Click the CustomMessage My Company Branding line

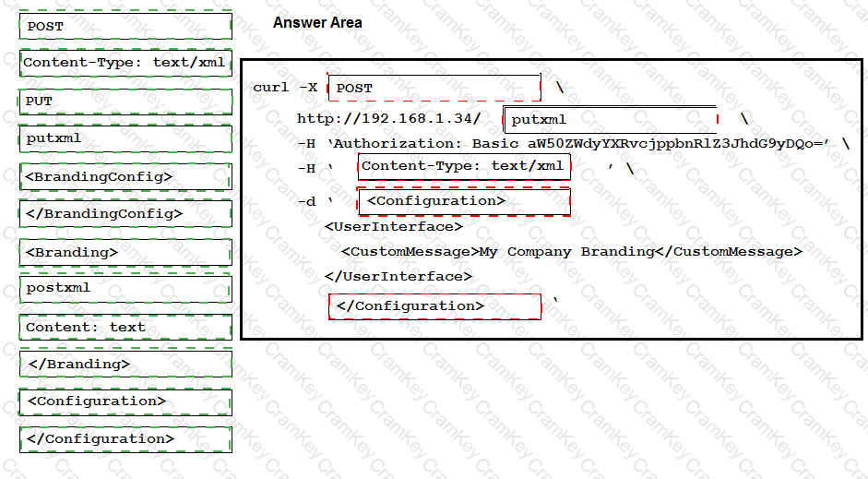pyautogui.click(x=571, y=251)
